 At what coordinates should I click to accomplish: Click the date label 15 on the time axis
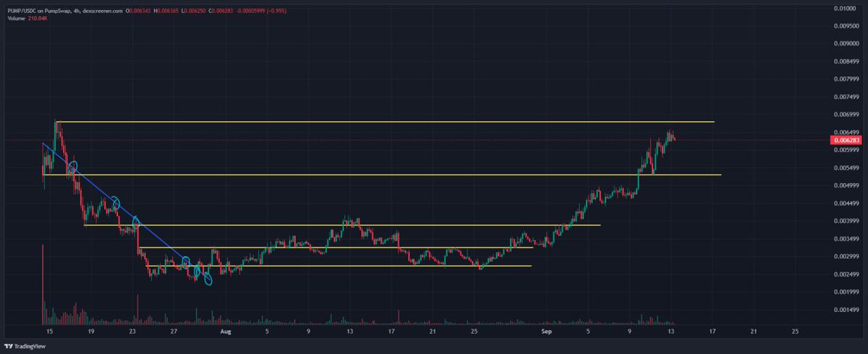click(50, 332)
